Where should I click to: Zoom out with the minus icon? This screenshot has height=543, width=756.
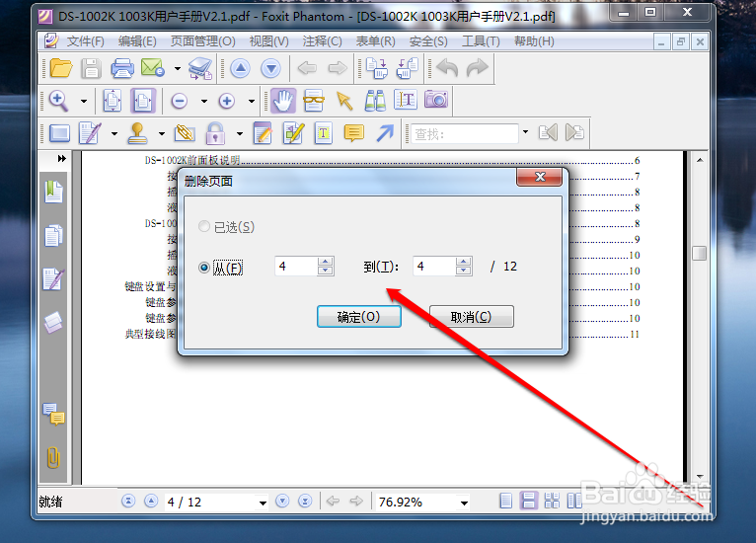point(180,102)
